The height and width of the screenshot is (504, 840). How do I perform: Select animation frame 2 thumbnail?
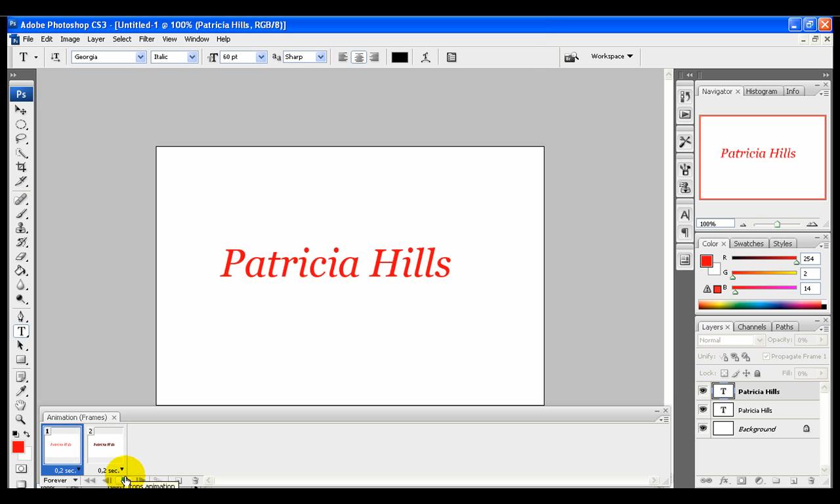click(x=106, y=445)
